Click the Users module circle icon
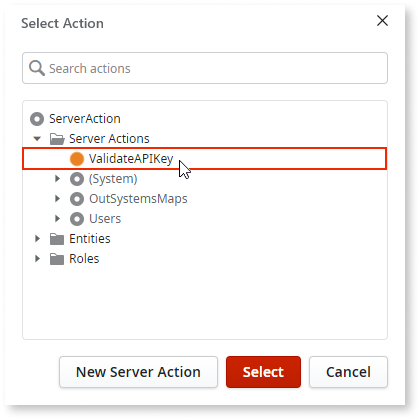 [77, 219]
